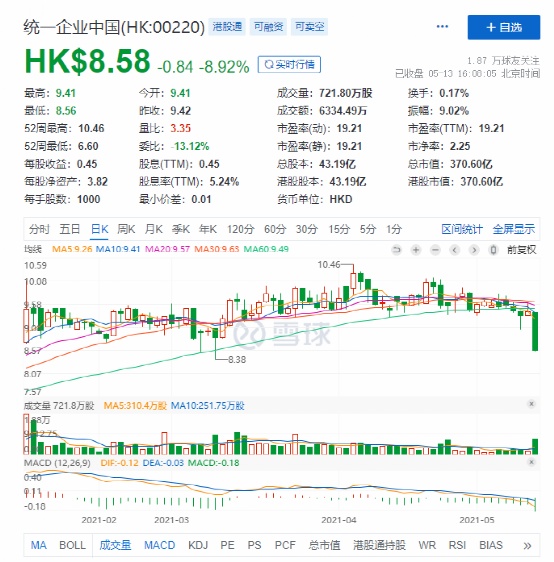Toggle the KDJ indicator
The image size is (554, 562).
click(x=198, y=545)
